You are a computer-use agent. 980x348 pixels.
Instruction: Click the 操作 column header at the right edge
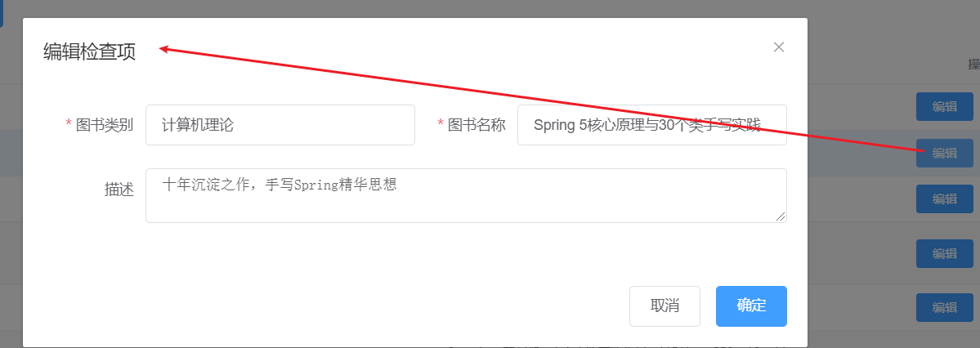tap(973, 65)
